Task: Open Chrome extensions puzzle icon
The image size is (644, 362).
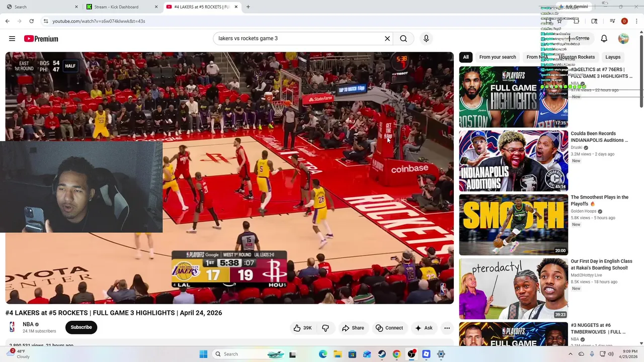Action: [576, 21]
